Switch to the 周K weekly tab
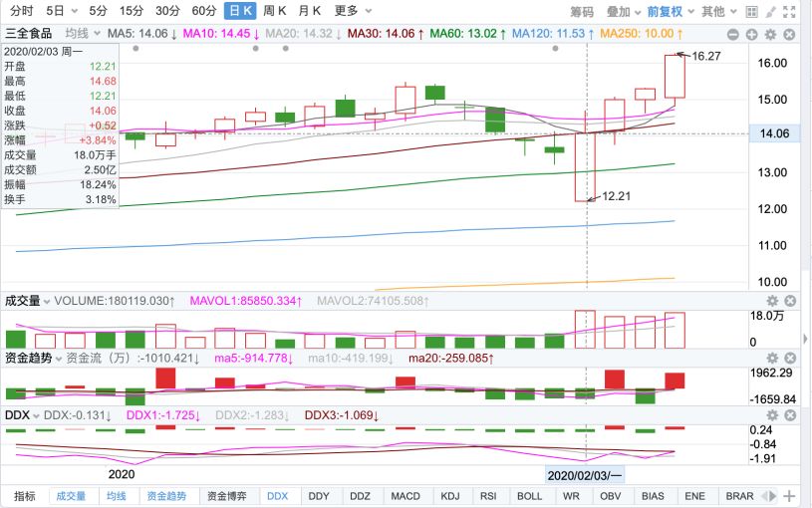812x508 pixels. [x=274, y=11]
